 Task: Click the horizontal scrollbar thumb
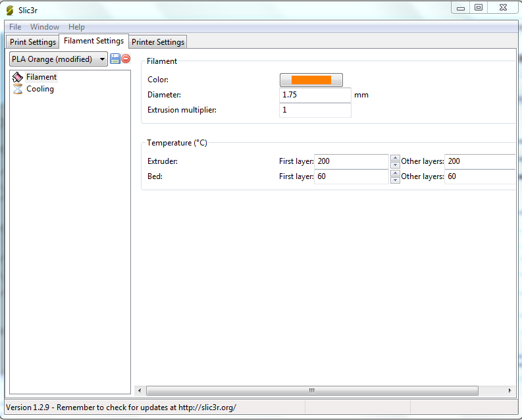[312, 391]
